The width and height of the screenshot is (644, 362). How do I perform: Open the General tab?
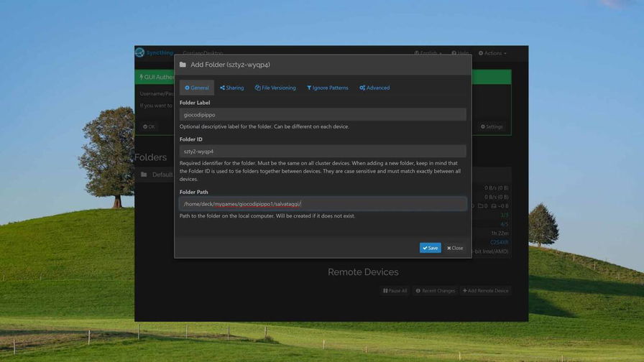point(197,88)
